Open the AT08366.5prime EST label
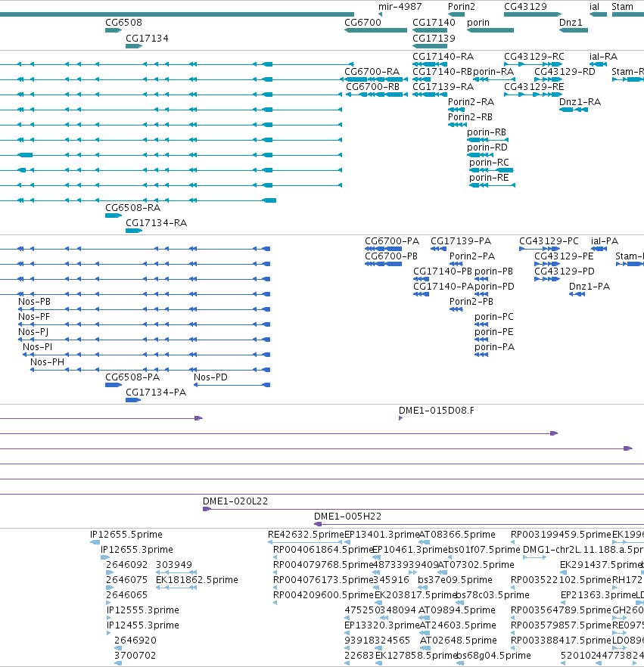Viewport: 644px width, 667px height. click(457, 534)
